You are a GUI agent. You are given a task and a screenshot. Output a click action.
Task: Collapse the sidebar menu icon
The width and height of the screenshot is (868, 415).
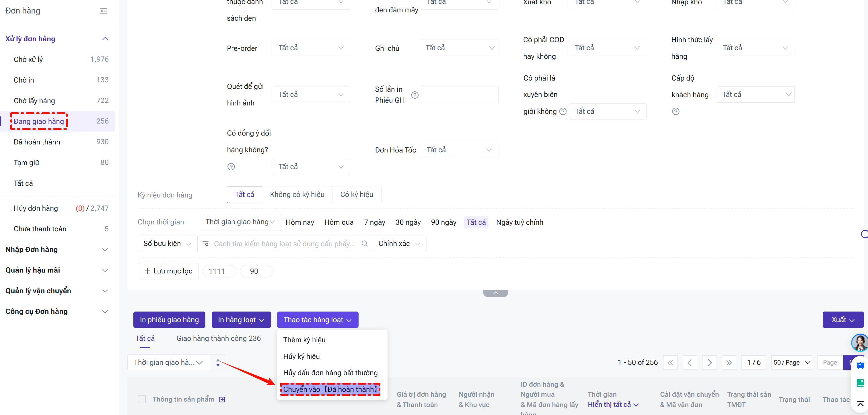tap(104, 11)
